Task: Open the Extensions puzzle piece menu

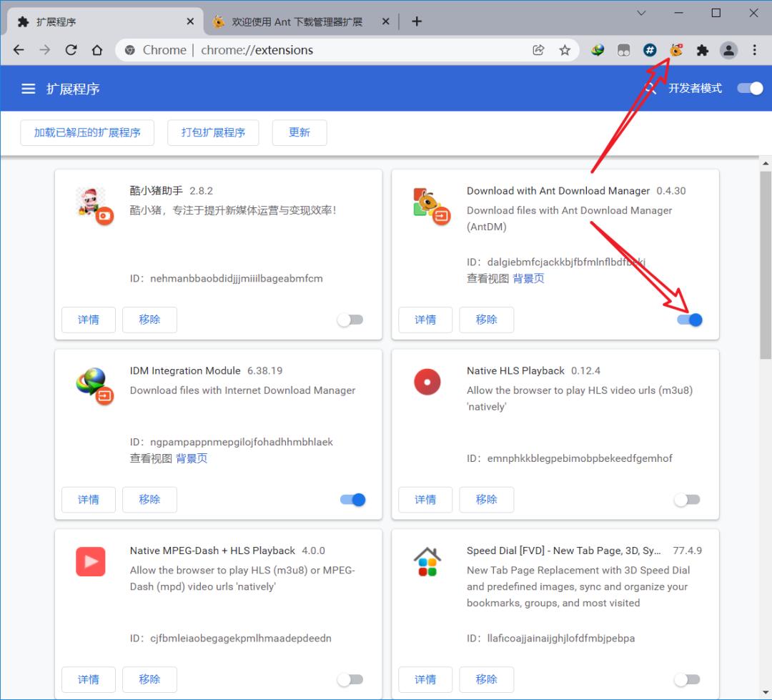Action: point(702,50)
